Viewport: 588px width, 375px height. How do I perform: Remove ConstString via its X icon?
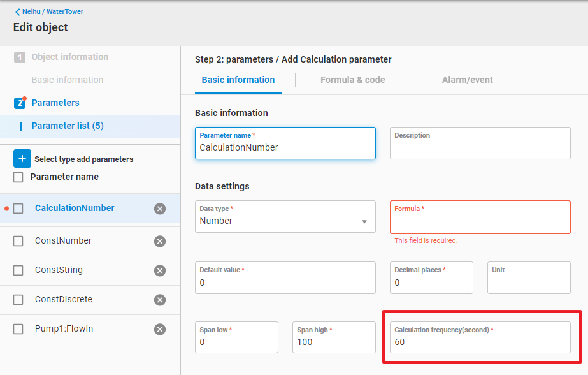pos(160,270)
